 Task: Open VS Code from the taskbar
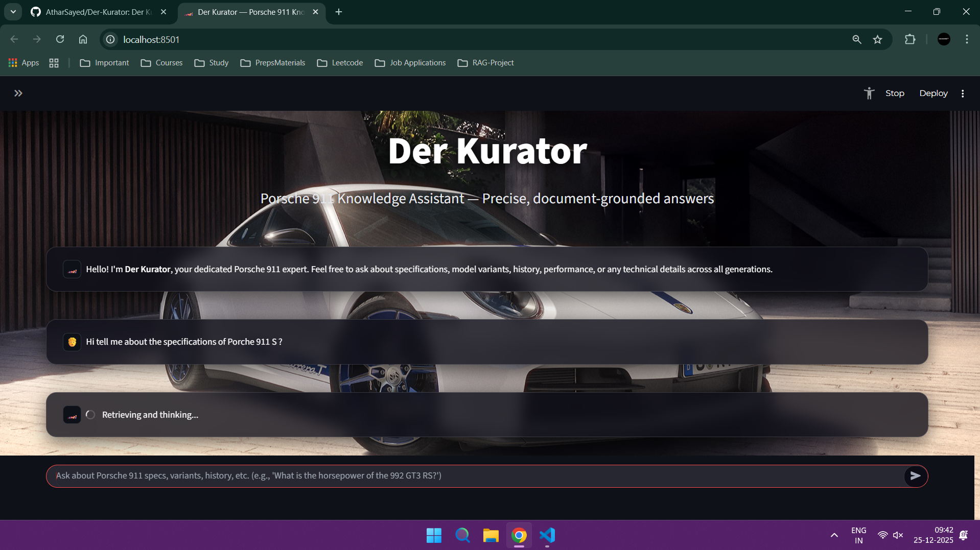click(x=547, y=535)
